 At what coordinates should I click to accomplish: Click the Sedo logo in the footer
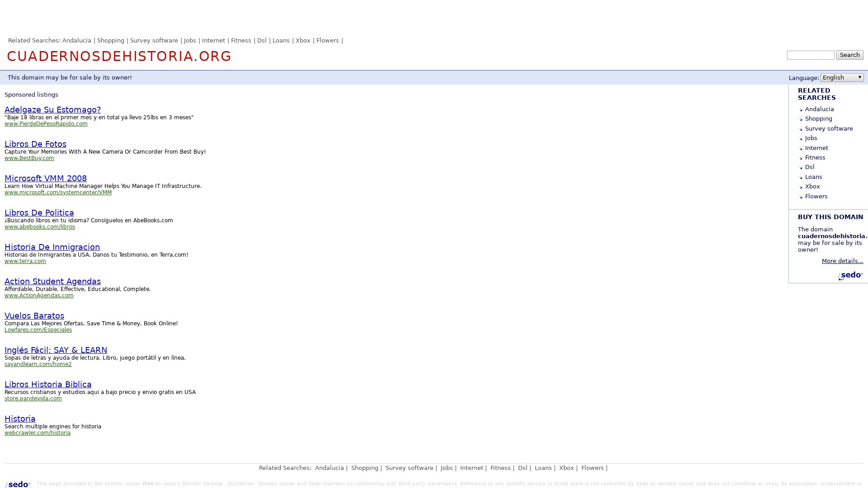(x=18, y=484)
